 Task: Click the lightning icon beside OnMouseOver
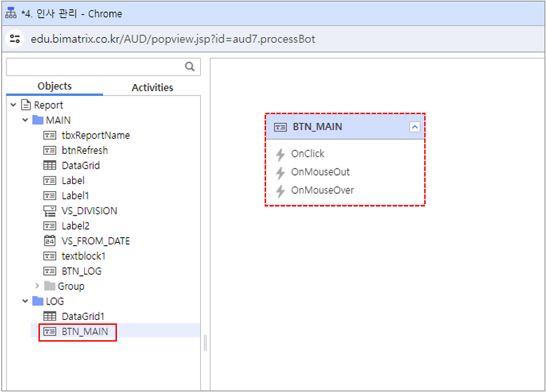point(280,190)
